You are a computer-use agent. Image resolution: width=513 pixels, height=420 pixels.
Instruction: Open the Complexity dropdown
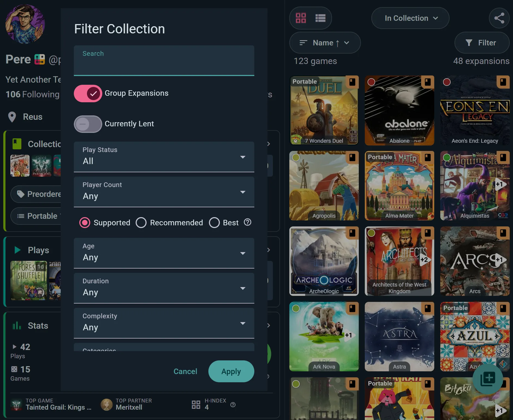[x=164, y=323]
